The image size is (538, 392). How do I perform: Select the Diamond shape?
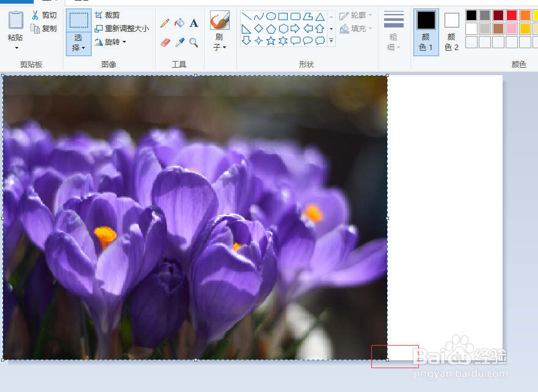coord(259,29)
